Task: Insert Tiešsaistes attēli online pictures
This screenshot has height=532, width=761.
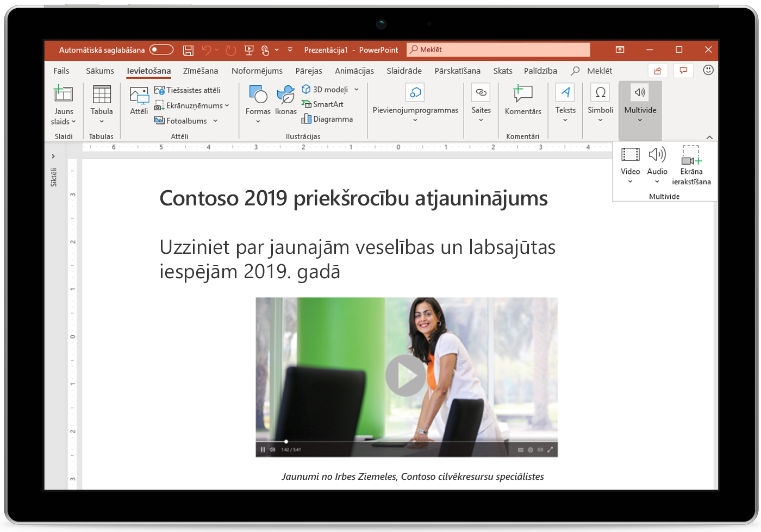Action: (x=188, y=90)
